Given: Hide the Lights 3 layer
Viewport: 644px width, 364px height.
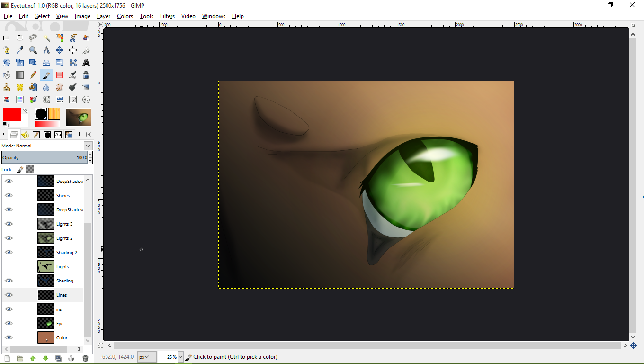Looking at the screenshot, I should pyautogui.click(x=9, y=224).
